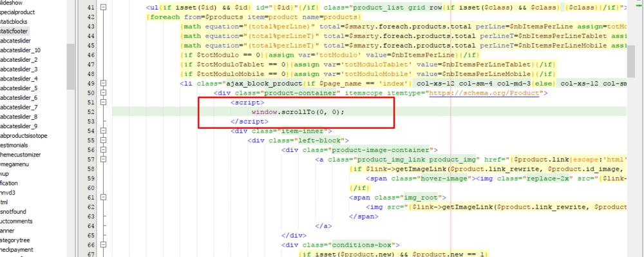Screen dimensions: 644x257
Task: Click the project tree vertical scrollbar thumb
Action: 70,66
